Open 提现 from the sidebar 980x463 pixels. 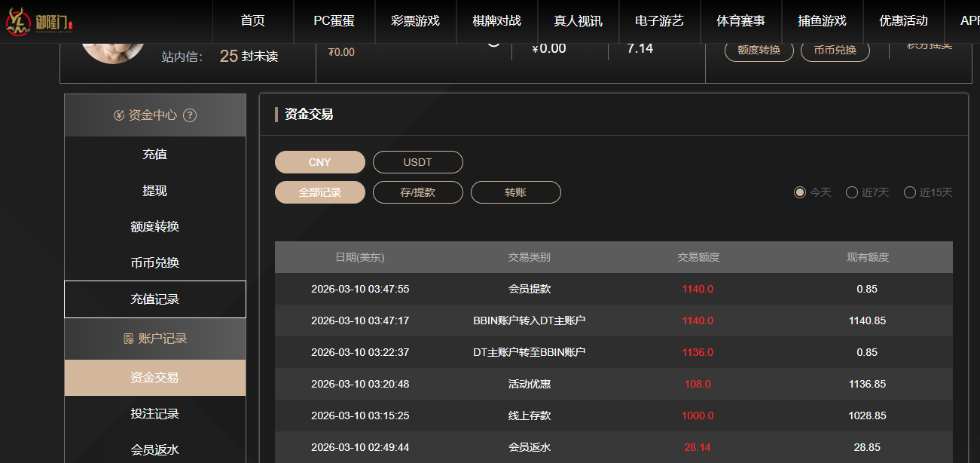pos(155,190)
